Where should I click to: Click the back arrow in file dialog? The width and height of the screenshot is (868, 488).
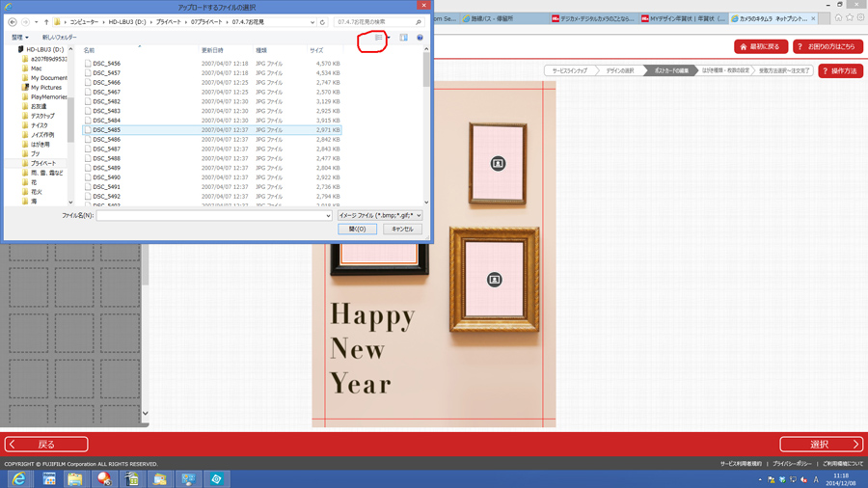coord(13,22)
